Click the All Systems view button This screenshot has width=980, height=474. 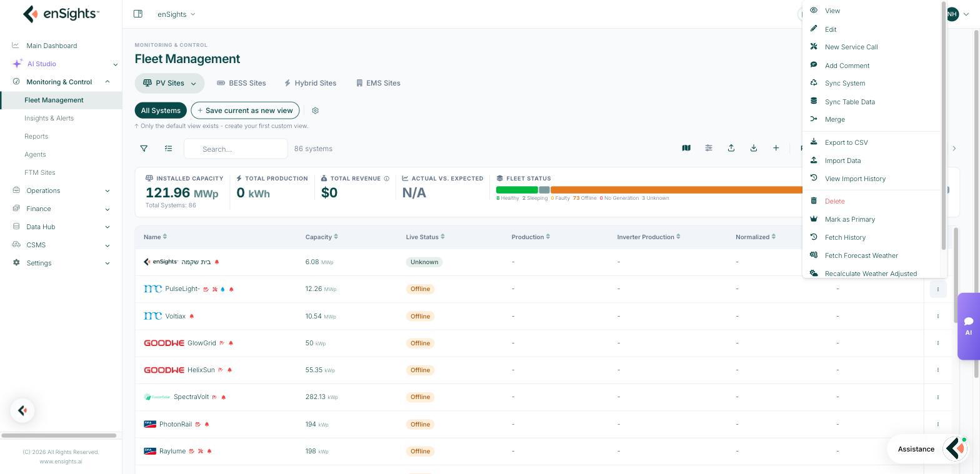click(161, 111)
